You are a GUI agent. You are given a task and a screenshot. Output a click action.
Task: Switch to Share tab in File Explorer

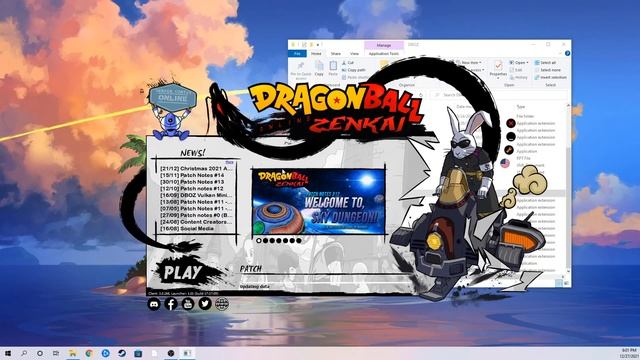336,53
